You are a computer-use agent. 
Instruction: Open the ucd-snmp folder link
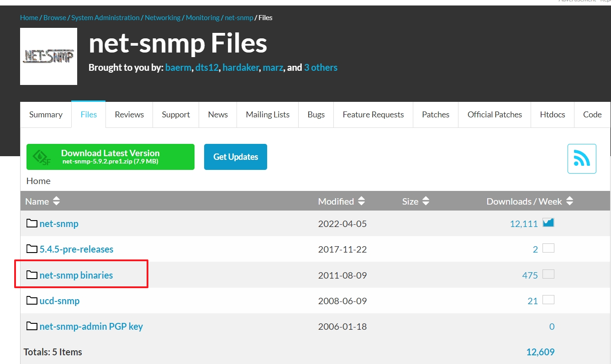coord(59,301)
